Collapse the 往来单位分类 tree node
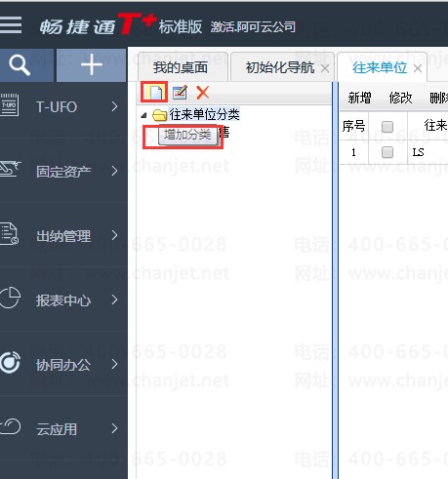 tap(144, 115)
